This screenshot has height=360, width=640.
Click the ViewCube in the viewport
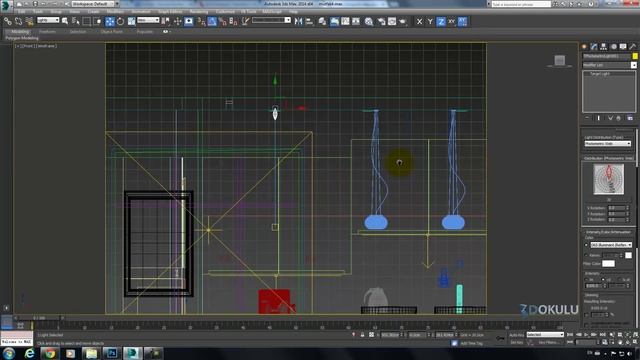point(560,61)
